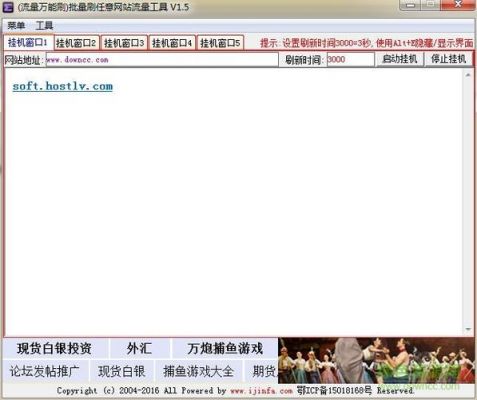Open the 现货白银投资 ad link
477x400 pixels.
(54, 348)
